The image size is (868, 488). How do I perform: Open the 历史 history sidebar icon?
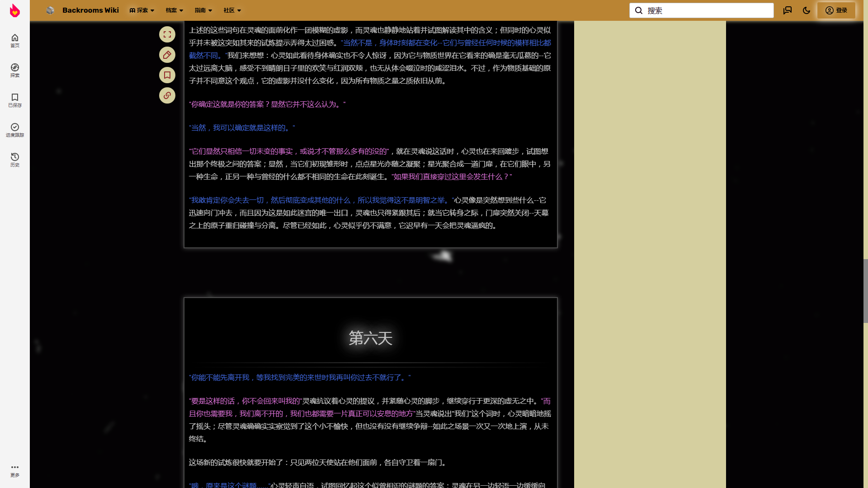point(15,160)
